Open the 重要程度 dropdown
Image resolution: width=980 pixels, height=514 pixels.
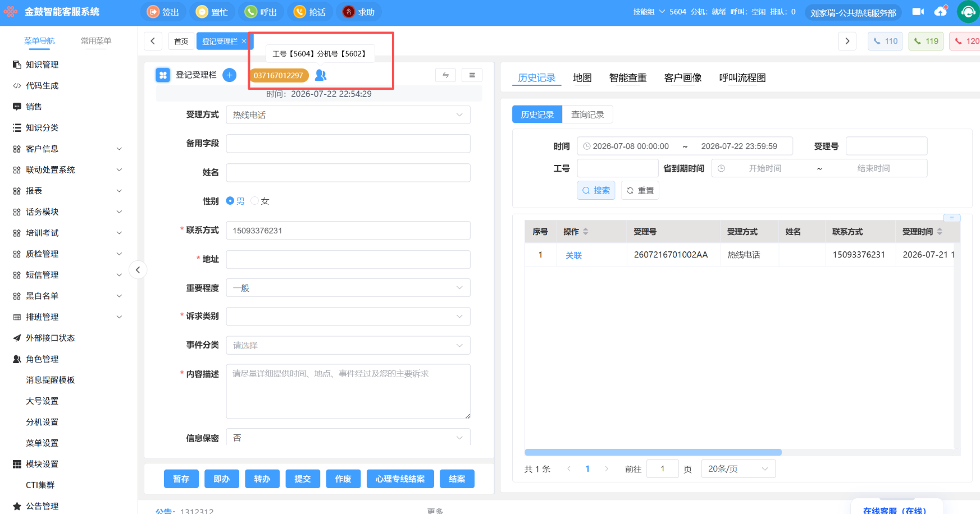coord(348,288)
